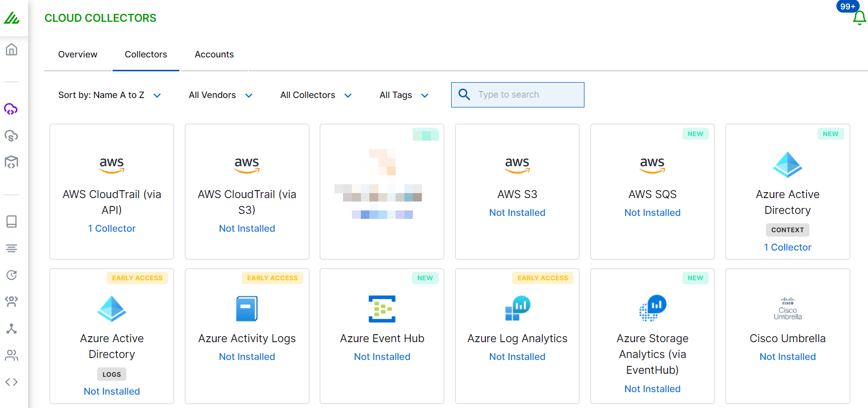This screenshot has width=868, height=408.
Task: Click the Azure Event Hub icon
Action: [x=382, y=309]
